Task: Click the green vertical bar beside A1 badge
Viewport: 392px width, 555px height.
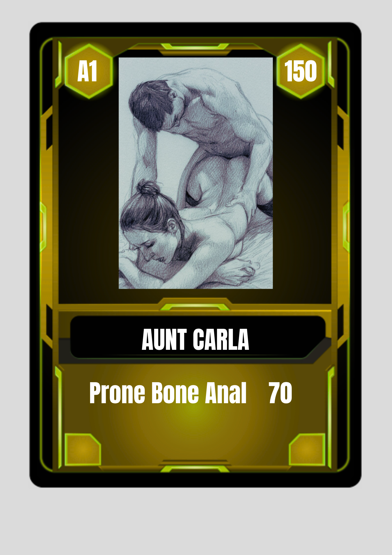Action: (59, 64)
